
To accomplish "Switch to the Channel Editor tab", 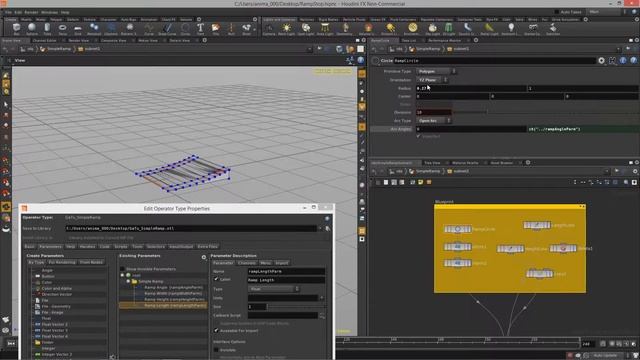I will (44, 40).
